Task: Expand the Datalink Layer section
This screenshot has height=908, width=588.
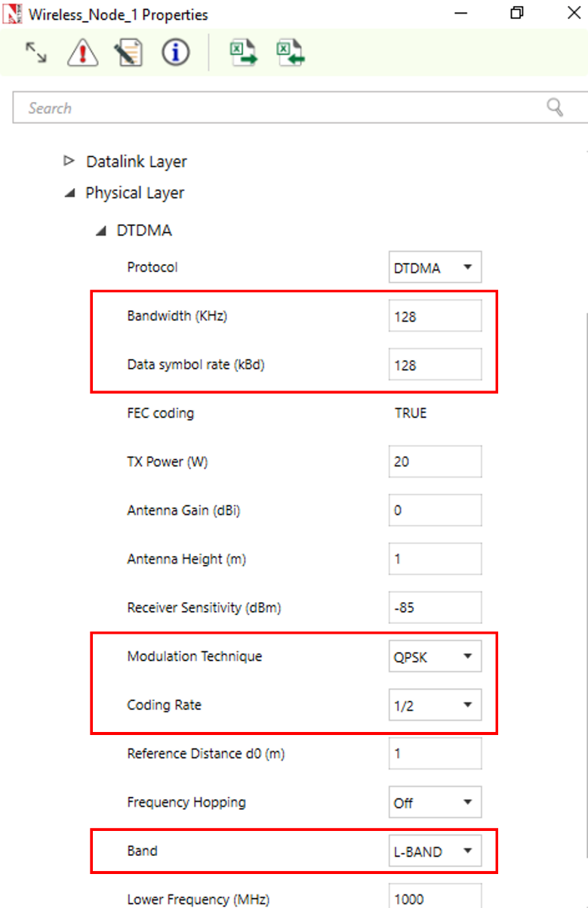Action: 69,161
